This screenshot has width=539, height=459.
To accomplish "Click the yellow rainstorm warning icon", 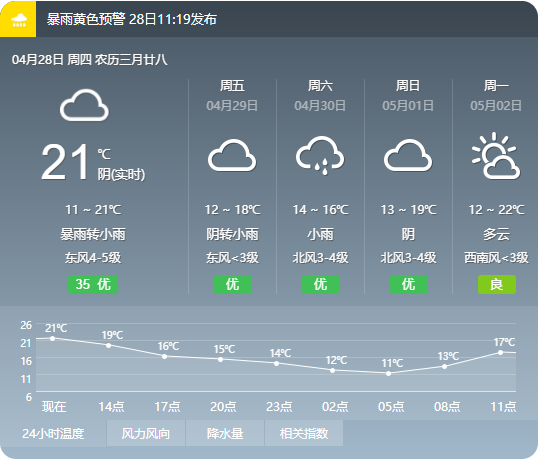I will click(x=18, y=19).
